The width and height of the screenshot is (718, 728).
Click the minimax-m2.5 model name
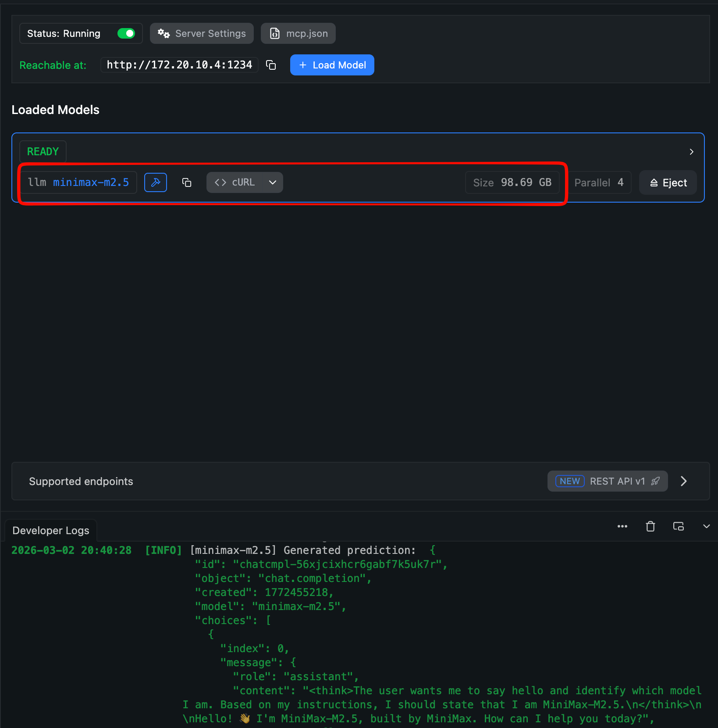click(91, 182)
